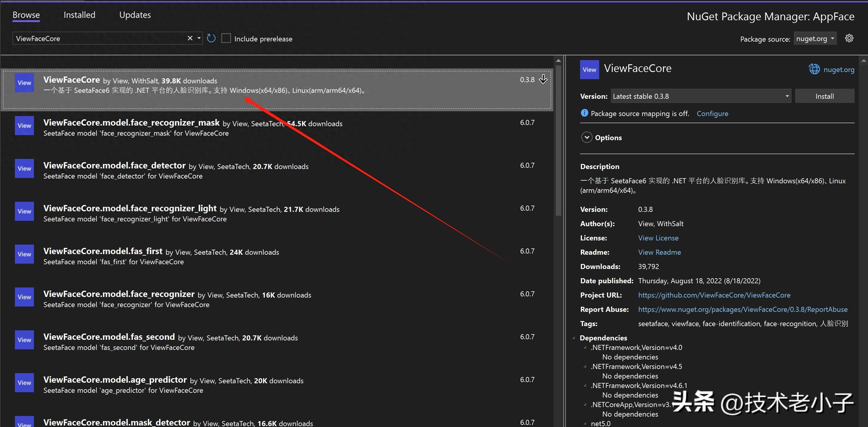Image resolution: width=868 pixels, height=427 pixels.
Task: Open the Package source dropdown
Action: [815, 39]
